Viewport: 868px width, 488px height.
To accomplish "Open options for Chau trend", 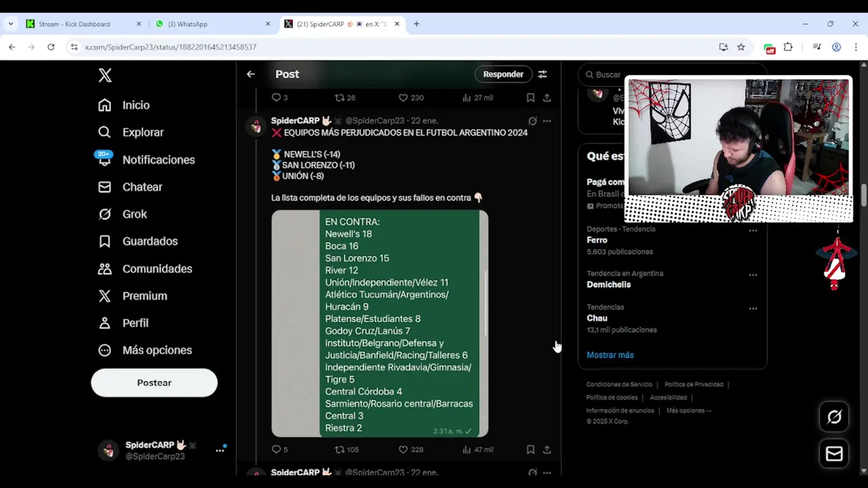I will (x=753, y=308).
